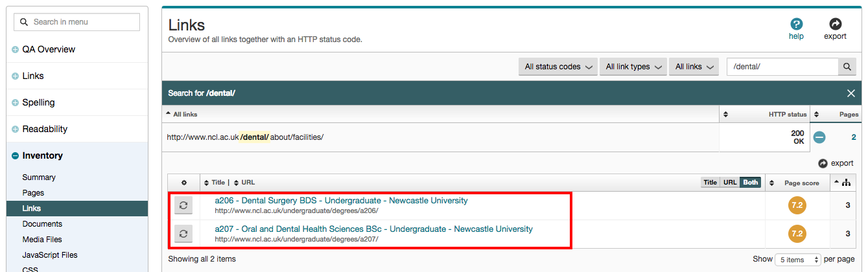Viewport: 868px width, 272px height.
Task: Click the gear settings icon in table header
Action: (183, 183)
